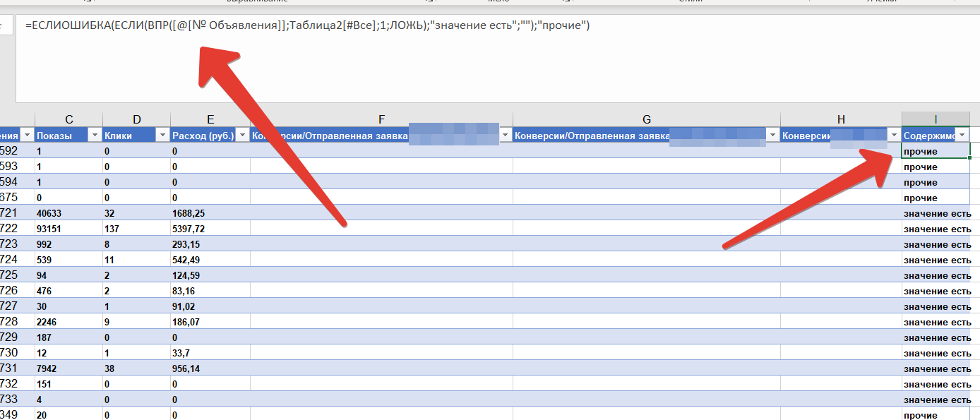Select column C header
The height and width of the screenshot is (420, 980).
click(68, 119)
